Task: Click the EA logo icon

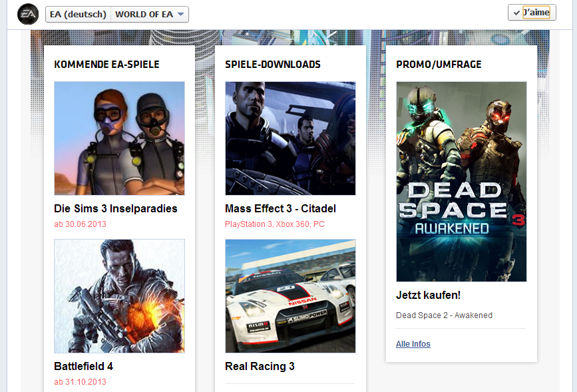Action: click(28, 14)
